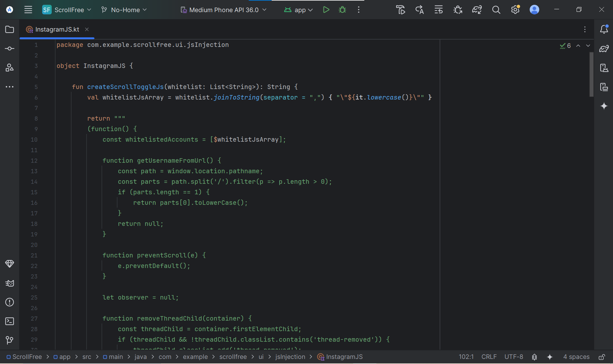Click the src breadcrumb

click(x=87, y=357)
